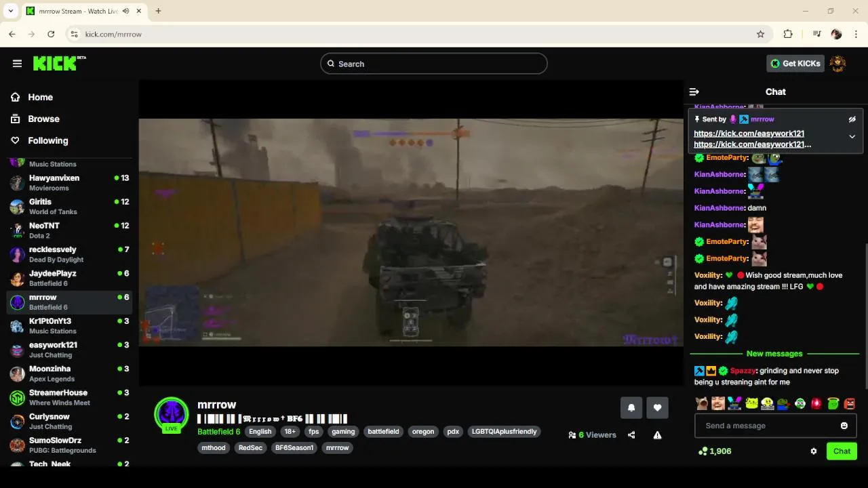Insert the laughing face quick emote
The image size is (868, 488).
point(718,403)
